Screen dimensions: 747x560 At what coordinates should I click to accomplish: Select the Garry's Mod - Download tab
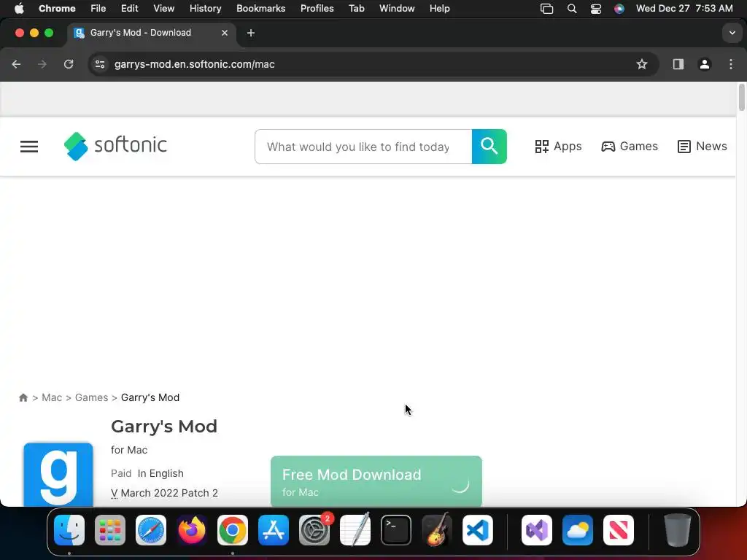point(152,33)
